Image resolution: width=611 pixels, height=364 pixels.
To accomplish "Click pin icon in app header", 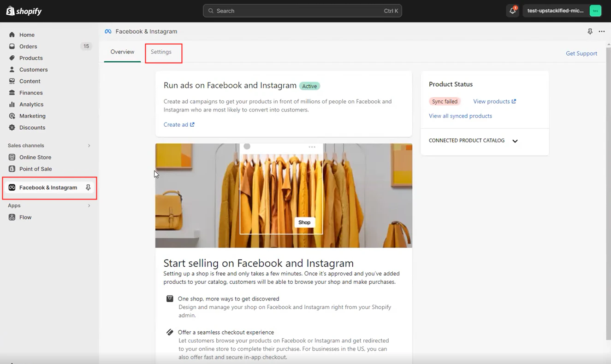I will tap(590, 31).
